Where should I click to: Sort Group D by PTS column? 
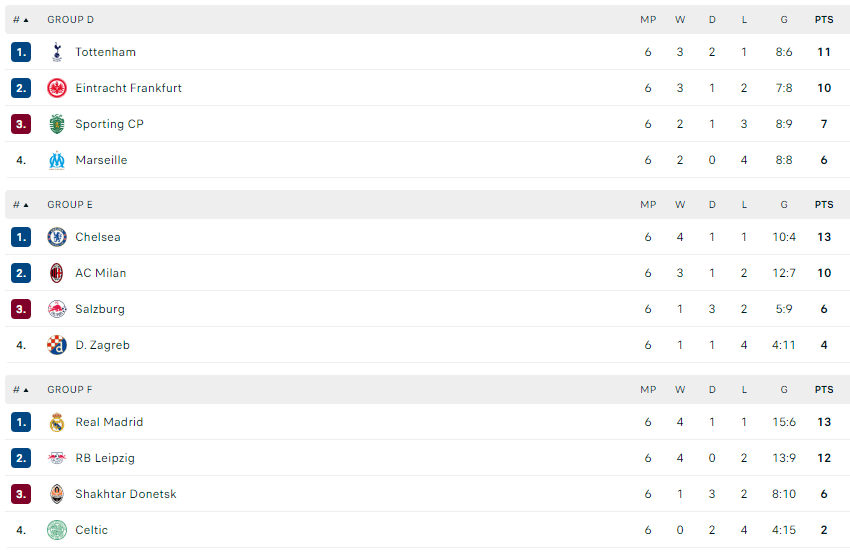(x=823, y=20)
